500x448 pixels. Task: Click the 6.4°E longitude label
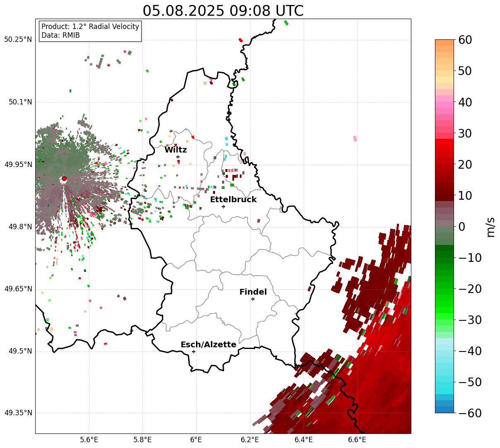point(304,440)
